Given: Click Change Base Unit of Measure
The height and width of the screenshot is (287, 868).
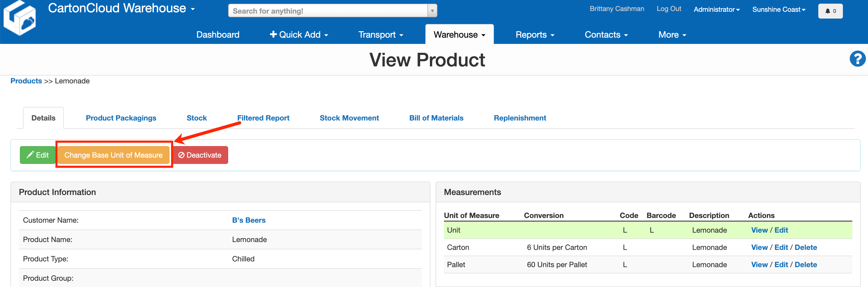Looking at the screenshot, I should [114, 155].
